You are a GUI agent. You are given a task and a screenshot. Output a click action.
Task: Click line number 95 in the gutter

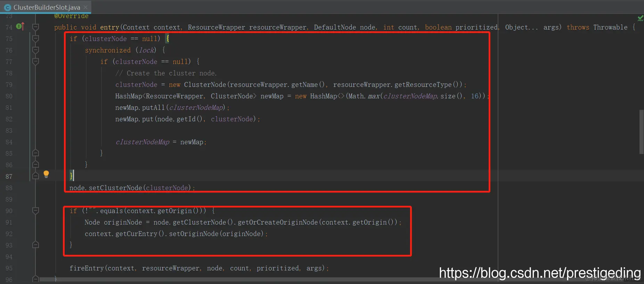[9, 268]
